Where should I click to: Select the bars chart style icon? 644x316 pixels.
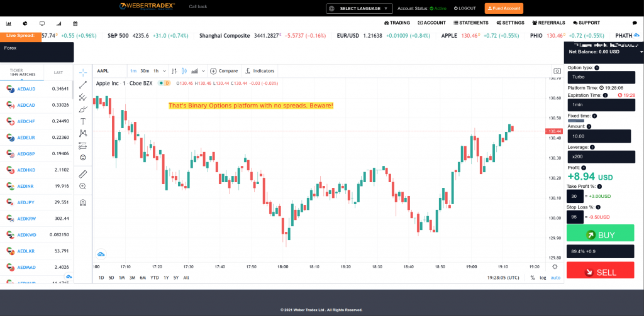tap(175, 71)
